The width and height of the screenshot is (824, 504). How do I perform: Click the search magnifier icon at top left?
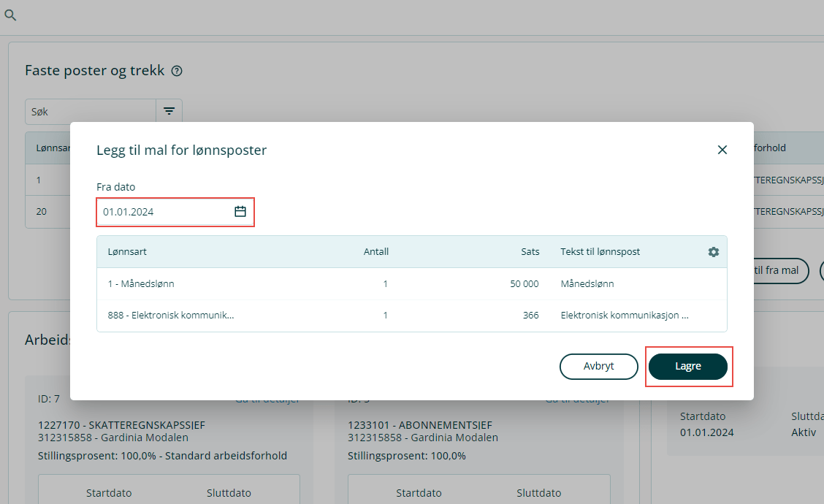coord(10,15)
